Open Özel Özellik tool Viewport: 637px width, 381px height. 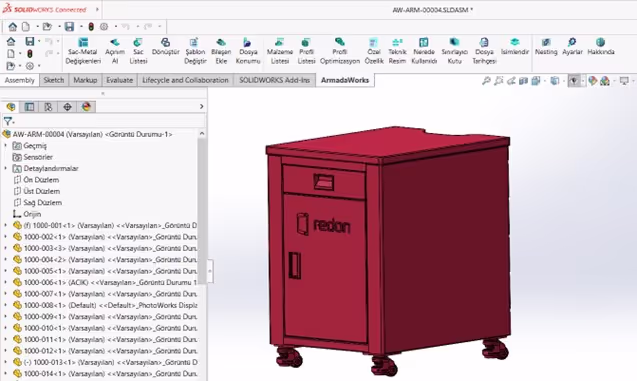coord(374,51)
